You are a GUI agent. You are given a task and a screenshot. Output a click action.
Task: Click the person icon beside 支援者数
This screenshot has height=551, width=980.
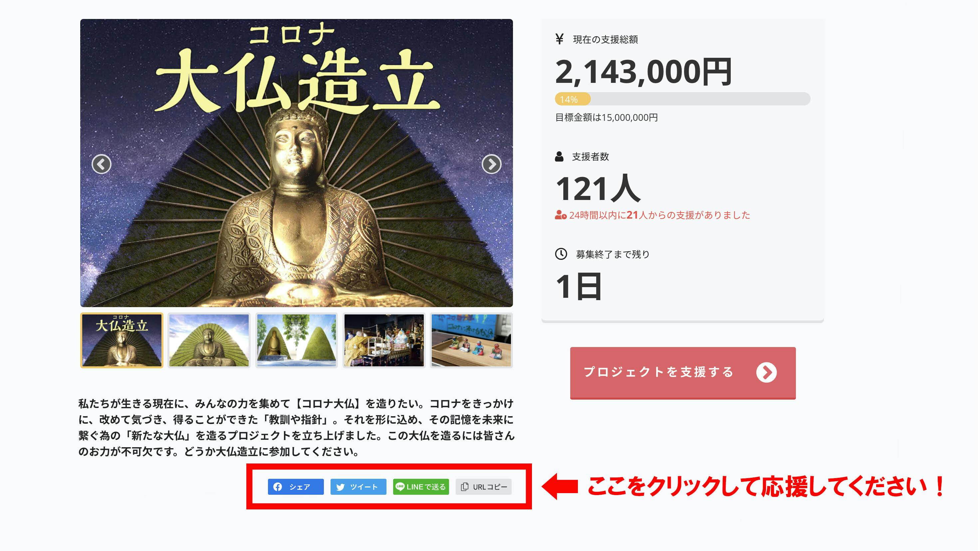pos(559,156)
